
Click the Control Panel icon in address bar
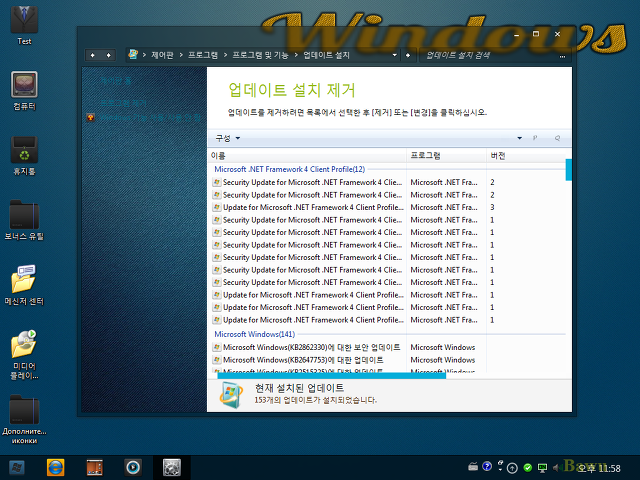133,54
